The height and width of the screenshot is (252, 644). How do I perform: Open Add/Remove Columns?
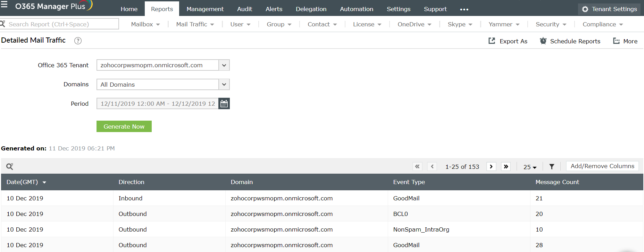pyautogui.click(x=602, y=166)
